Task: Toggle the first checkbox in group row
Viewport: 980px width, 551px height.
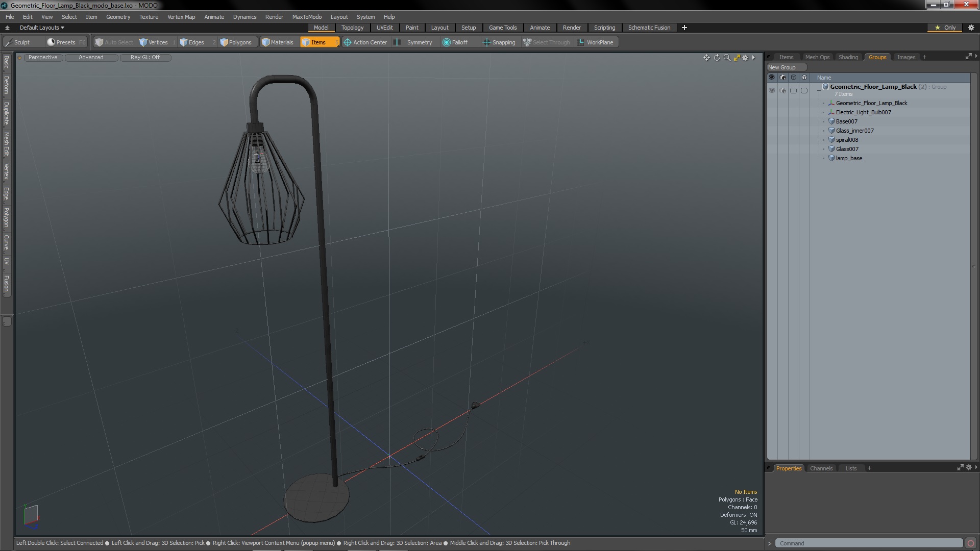Action: pos(793,90)
